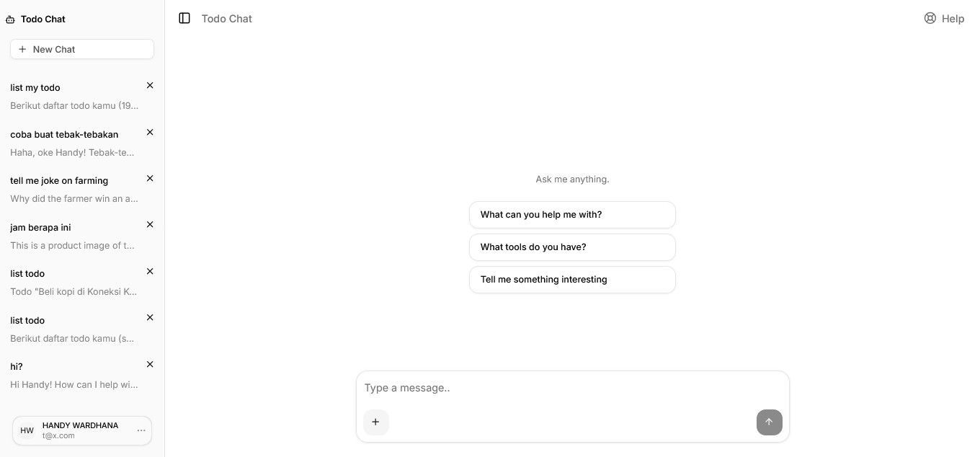
Task: Click the 'Help' text link
Action: (x=953, y=19)
